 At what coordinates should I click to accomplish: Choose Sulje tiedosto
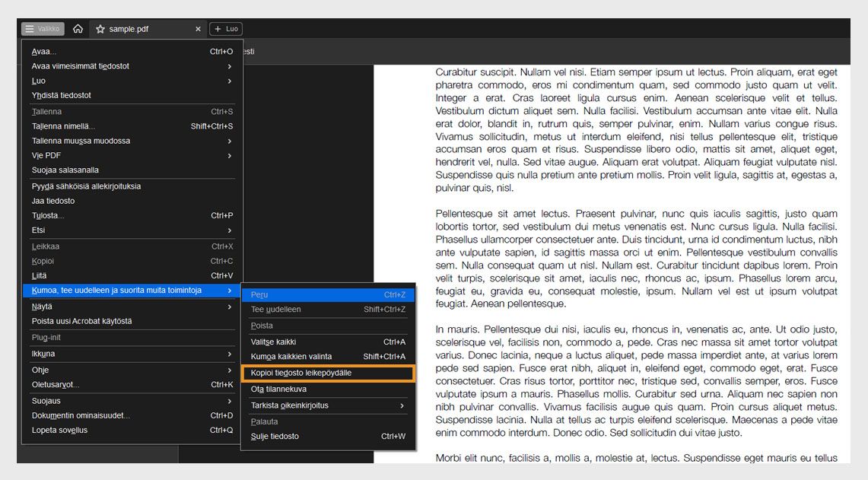click(329, 437)
